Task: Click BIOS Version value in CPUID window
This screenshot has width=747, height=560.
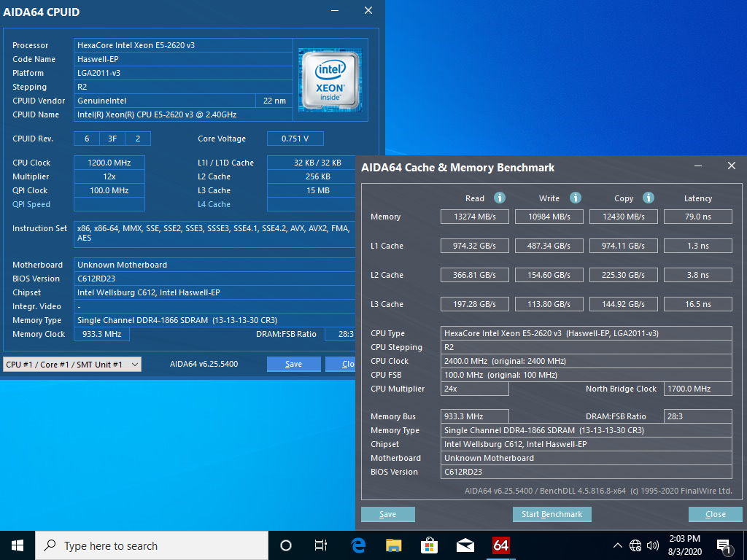Action: click(214, 279)
